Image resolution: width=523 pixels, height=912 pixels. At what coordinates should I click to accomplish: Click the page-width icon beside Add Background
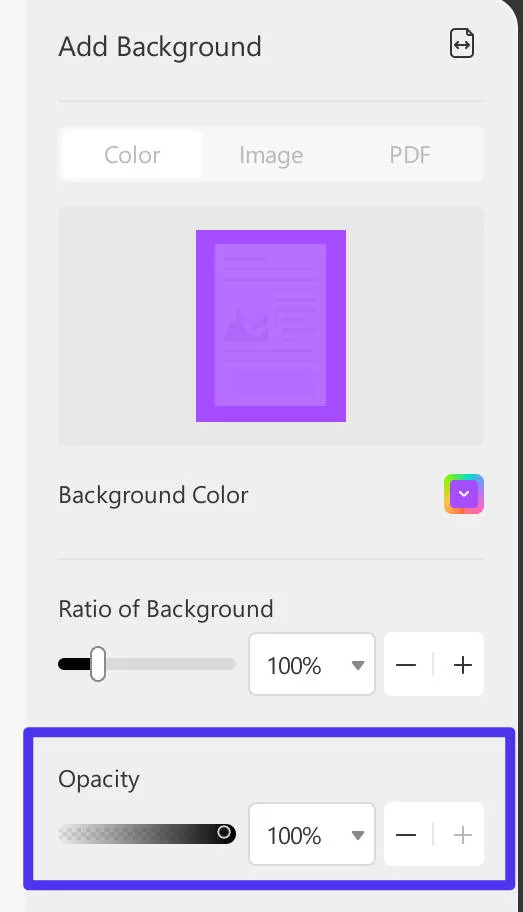(x=462, y=44)
